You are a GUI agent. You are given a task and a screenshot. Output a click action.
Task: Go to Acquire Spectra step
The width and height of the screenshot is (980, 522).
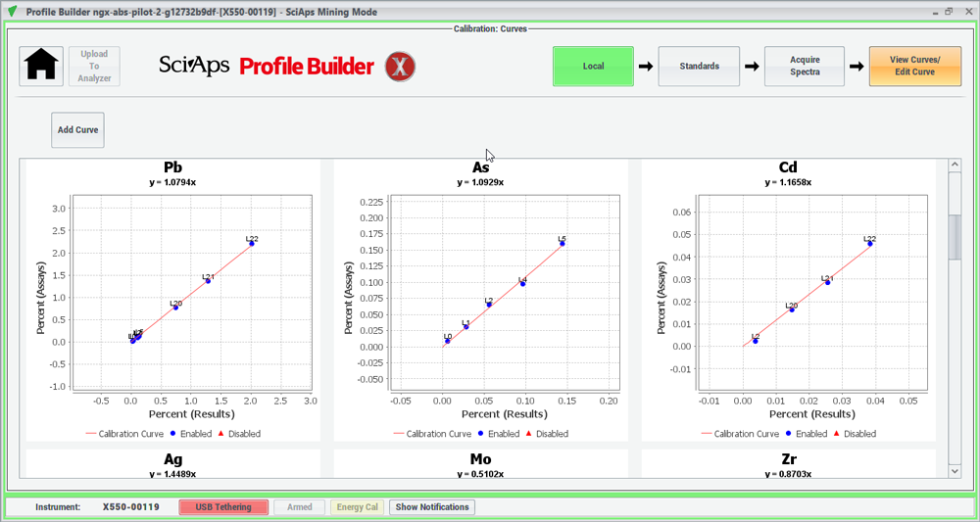coord(805,67)
